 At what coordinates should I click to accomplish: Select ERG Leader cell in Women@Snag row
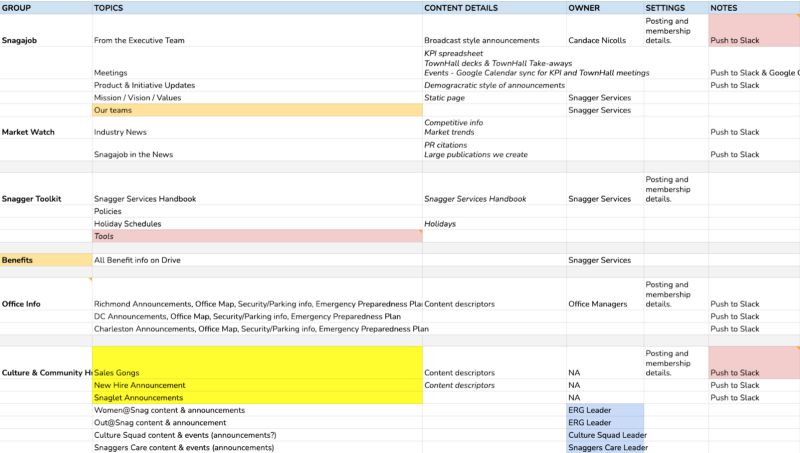click(605, 410)
